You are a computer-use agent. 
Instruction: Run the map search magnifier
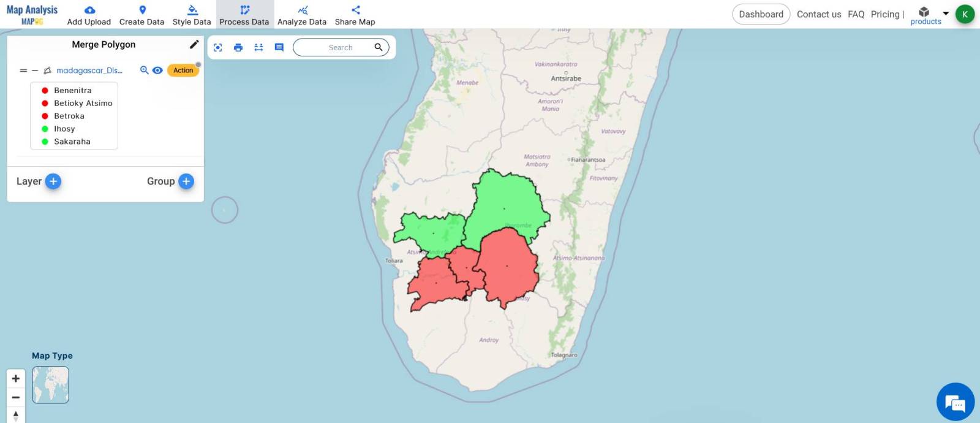[x=379, y=47]
